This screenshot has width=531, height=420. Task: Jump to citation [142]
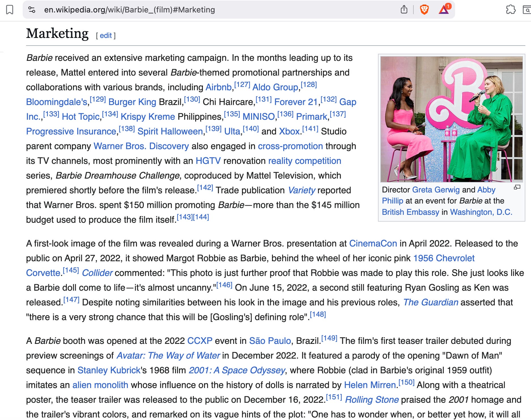(x=205, y=188)
